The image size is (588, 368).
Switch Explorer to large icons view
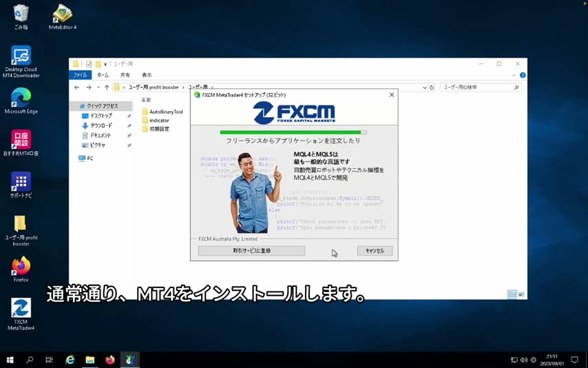click(521, 294)
